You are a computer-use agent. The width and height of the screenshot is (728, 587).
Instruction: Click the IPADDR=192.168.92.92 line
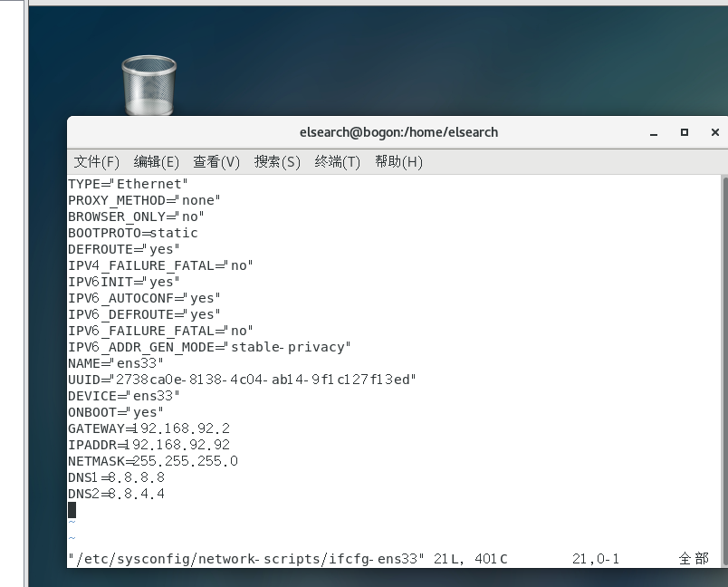149,445
